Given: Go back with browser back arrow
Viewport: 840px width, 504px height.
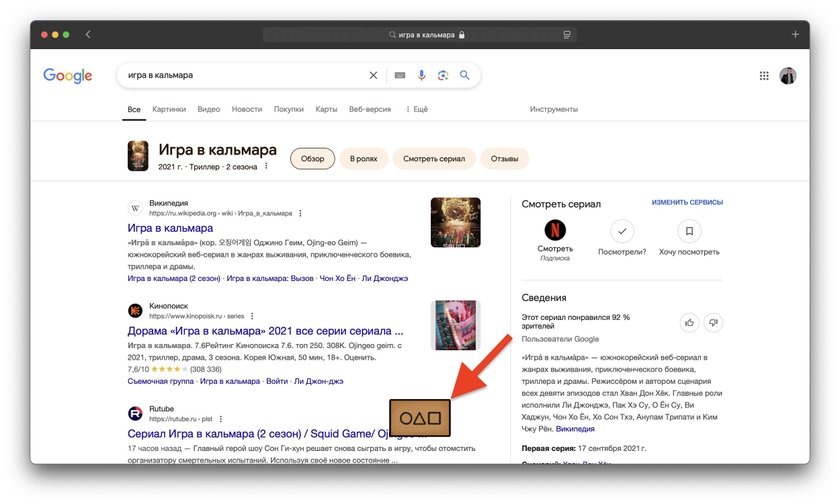Looking at the screenshot, I should coord(88,34).
